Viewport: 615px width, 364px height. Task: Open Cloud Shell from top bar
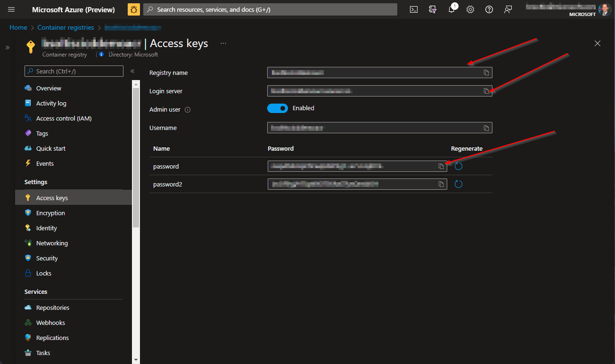tap(414, 9)
